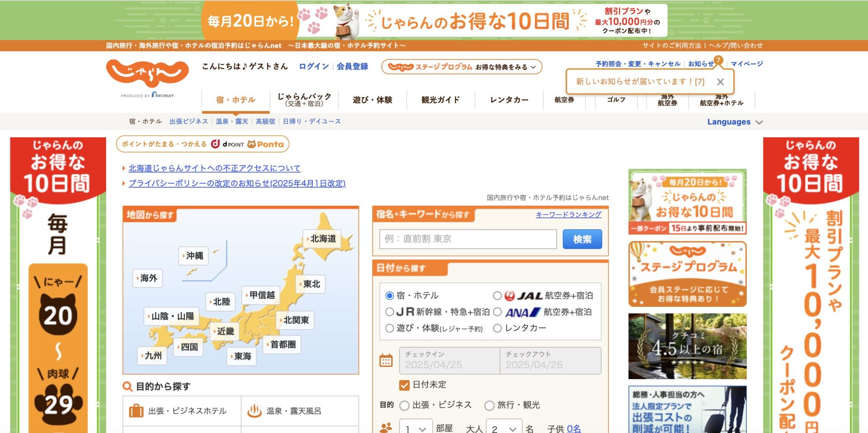Click the calendar icon beside check-in date
868x433 pixels.
click(x=386, y=361)
